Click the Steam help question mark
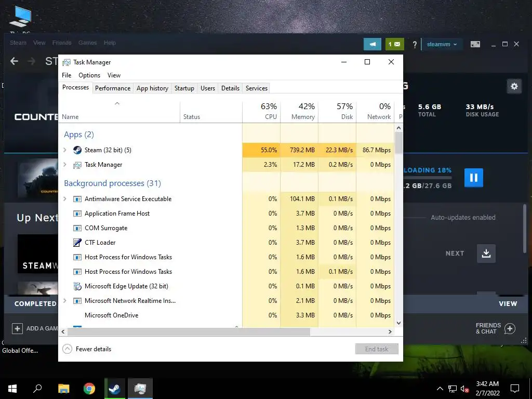The width and height of the screenshot is (532, 399). point(415,45)
